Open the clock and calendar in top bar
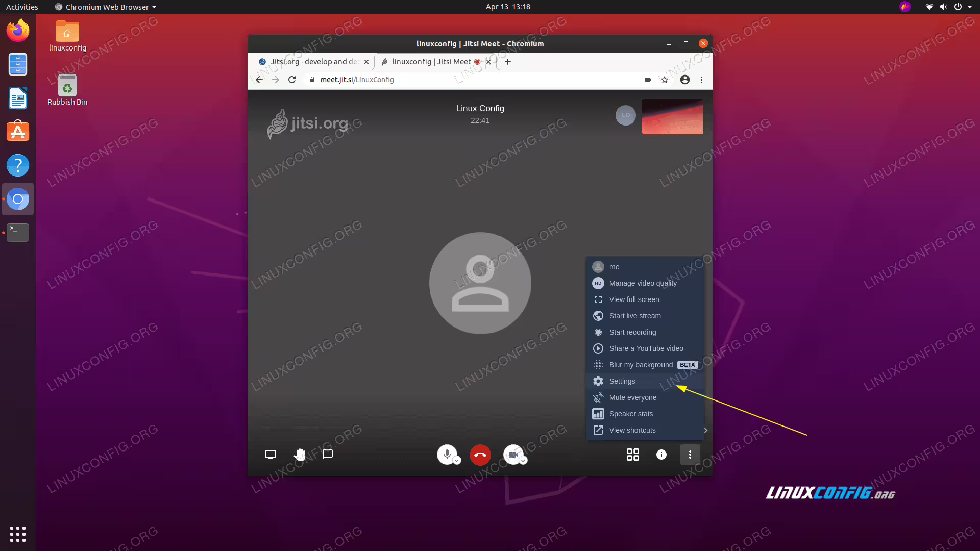Viewport: 980px width, 551px height. coord(508,7)
